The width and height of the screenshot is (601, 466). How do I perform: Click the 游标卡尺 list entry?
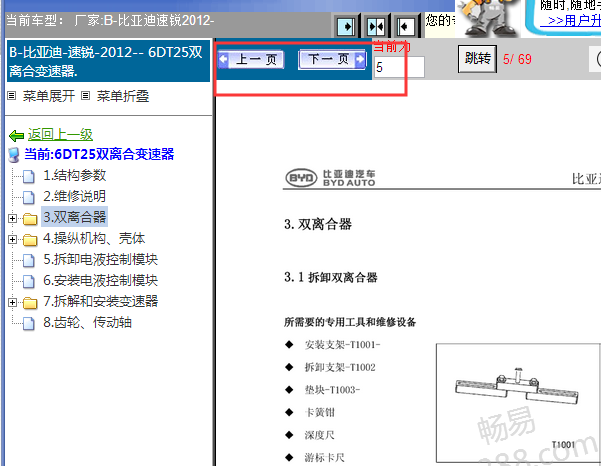(325, 458)
